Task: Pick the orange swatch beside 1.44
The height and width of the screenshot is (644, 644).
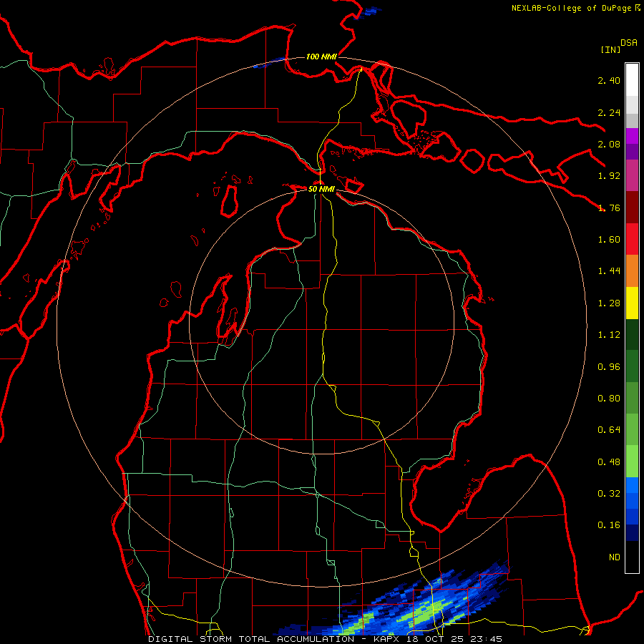Action: tap(632, 270)
